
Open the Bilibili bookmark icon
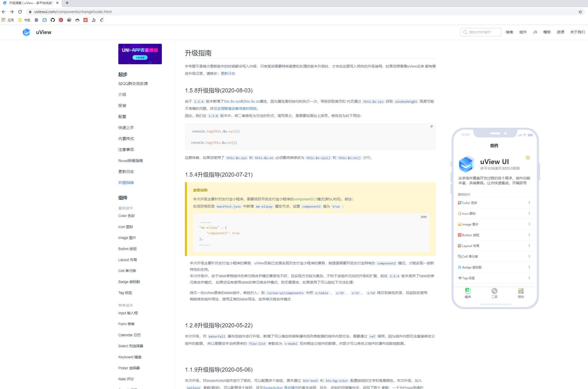[x=45, y=20]
